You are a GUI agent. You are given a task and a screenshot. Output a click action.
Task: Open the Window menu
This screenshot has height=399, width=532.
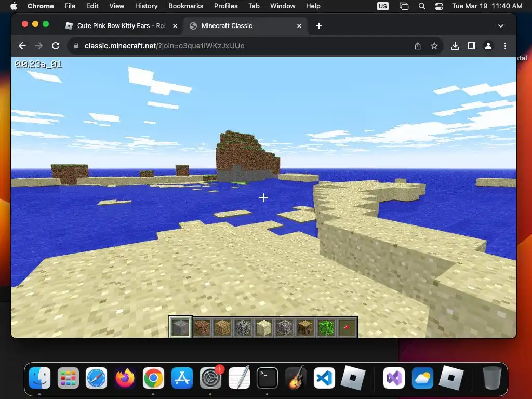[x=283, y=6]
